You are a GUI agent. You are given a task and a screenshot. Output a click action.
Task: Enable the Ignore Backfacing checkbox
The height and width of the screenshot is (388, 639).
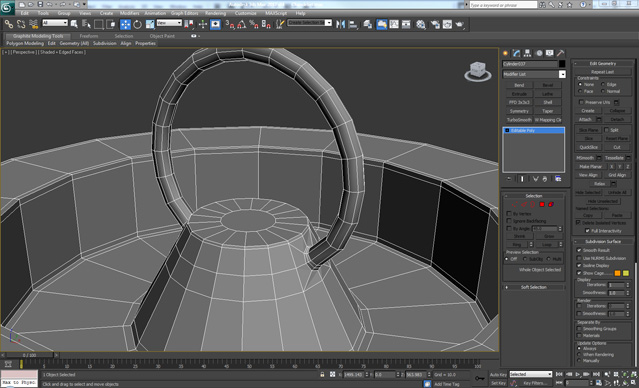click(509, 221)
